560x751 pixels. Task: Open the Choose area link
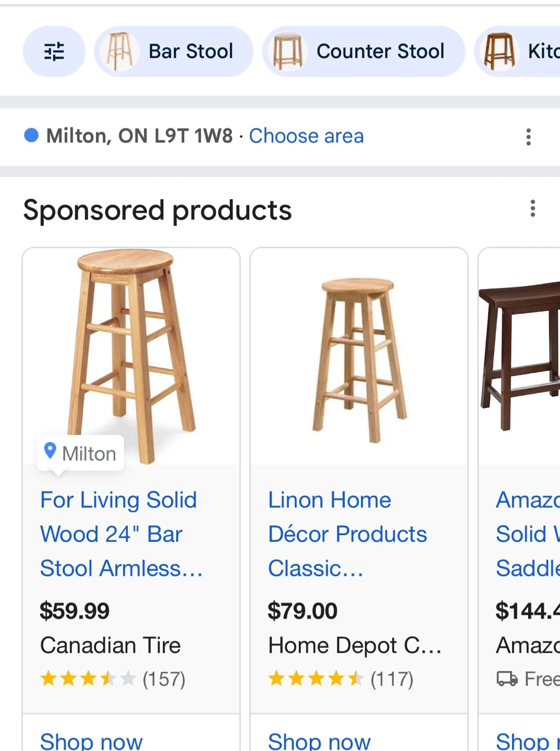306,136
